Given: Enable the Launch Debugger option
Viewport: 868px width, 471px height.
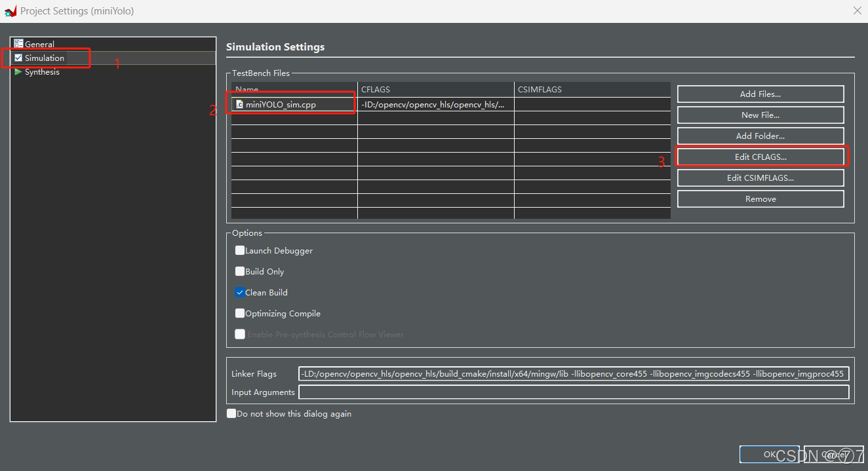Looking at the screenshot, I should click(240, 250).
